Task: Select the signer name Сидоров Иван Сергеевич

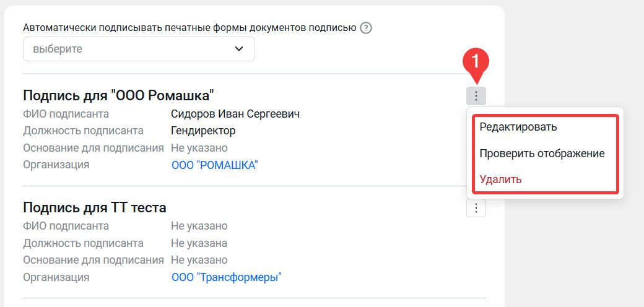Action: click(x=235, y=114)
